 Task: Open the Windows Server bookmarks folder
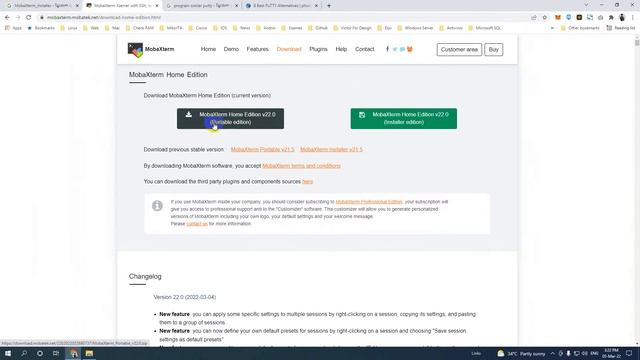[415, 28]
